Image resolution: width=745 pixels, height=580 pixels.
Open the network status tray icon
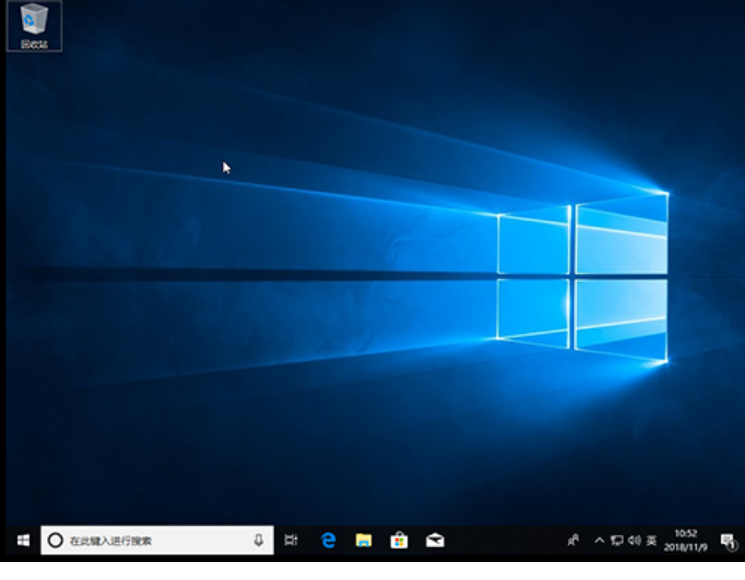[617, 540]
